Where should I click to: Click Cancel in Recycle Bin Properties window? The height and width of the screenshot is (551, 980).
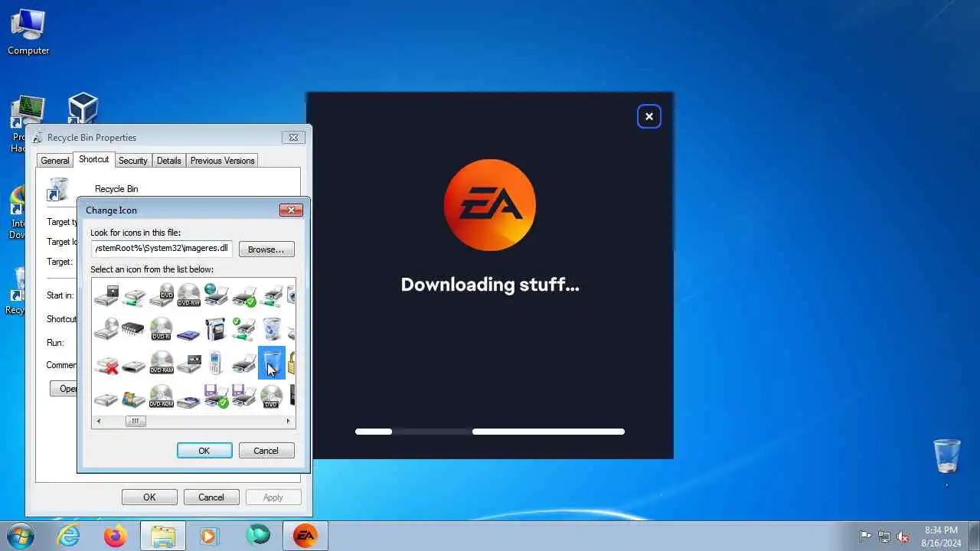coord(211,497)
